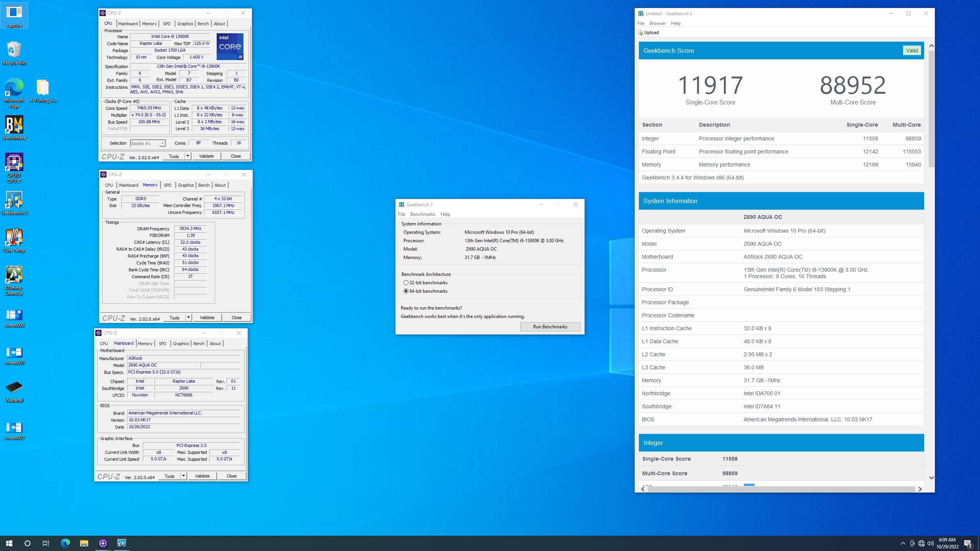Open Help menu in small Geekbench 3 window
980x551 pixels.
pyautogui.click(x=445, y=214)
